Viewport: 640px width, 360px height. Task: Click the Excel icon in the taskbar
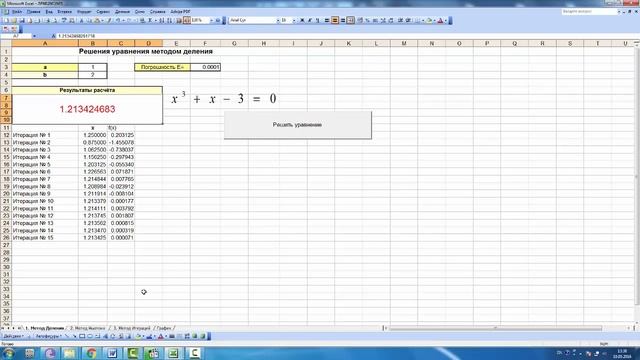click(x=173, y=353)
